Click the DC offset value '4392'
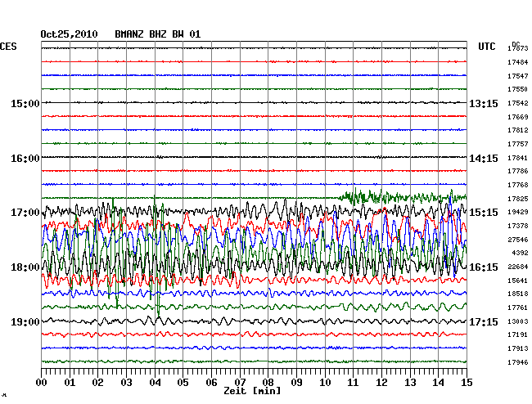Viewport: 532px width, 404px height. click(520, 253)
